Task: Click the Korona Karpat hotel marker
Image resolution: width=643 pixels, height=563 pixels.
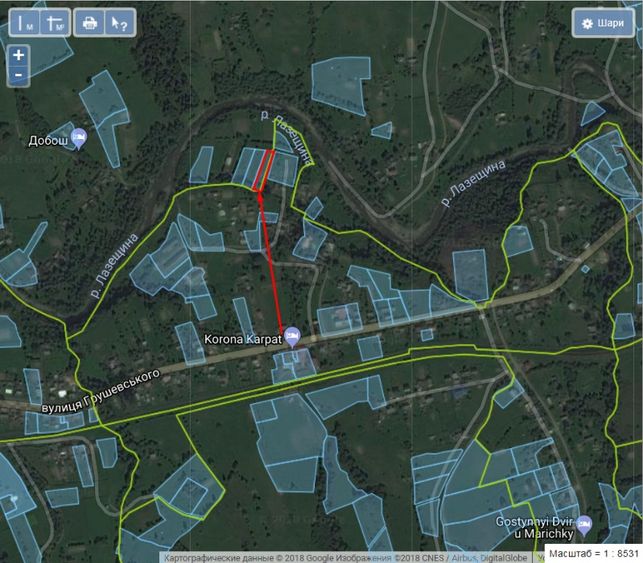Action: click(x=292, y=337)
